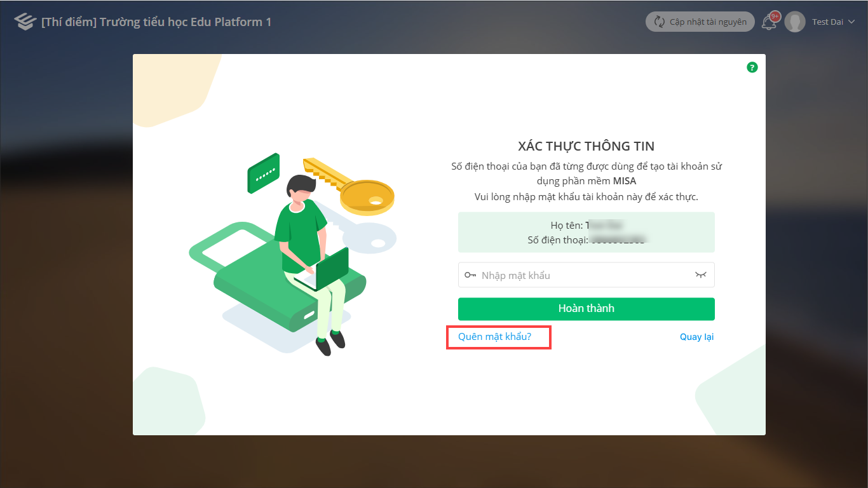Click the Test Dai username label

[827, 22]
